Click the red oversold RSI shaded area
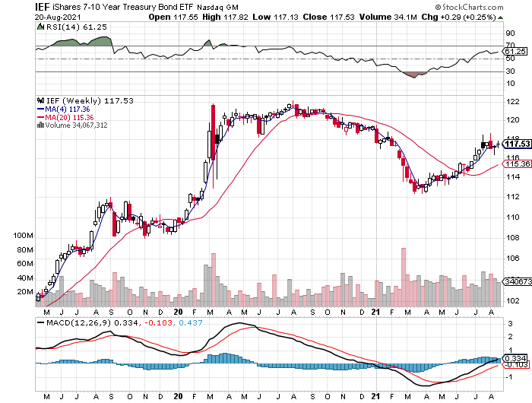The width and height of the screenshot is (532, 403). click(413, 75)
